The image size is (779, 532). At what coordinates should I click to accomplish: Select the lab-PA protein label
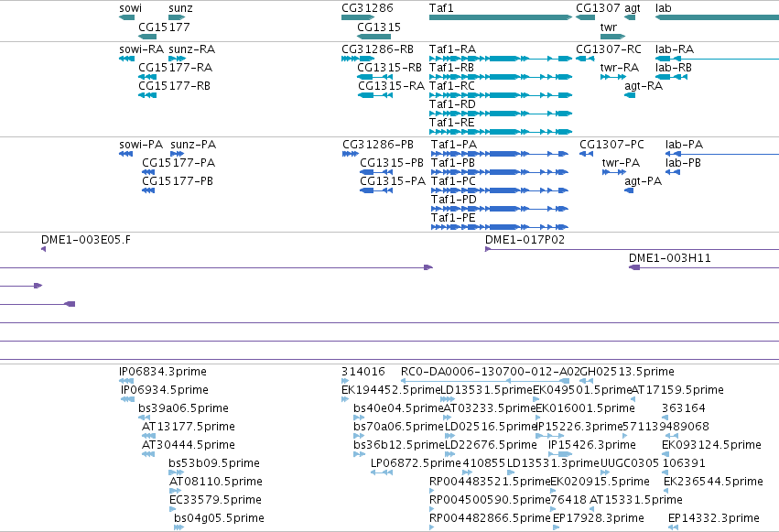(684, 145)
